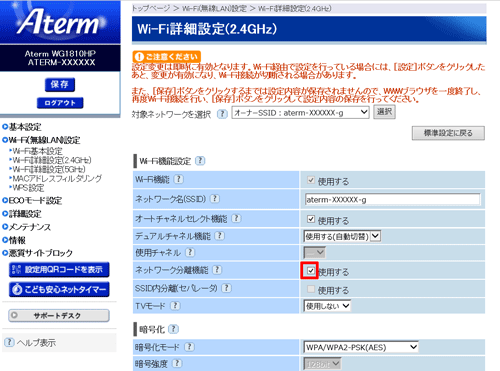The image size is (500, 371).
Task: Open こども安心ネットタイマー
Action: [59, 289]
